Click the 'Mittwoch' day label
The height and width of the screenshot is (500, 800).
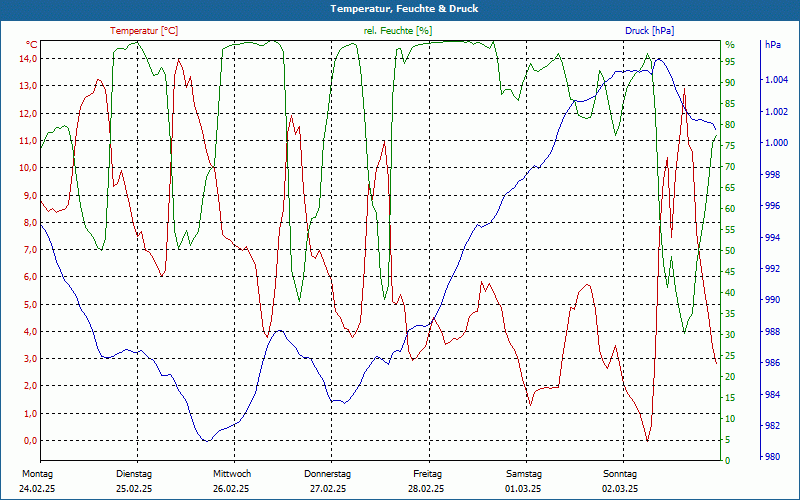(x=232, y=474)
